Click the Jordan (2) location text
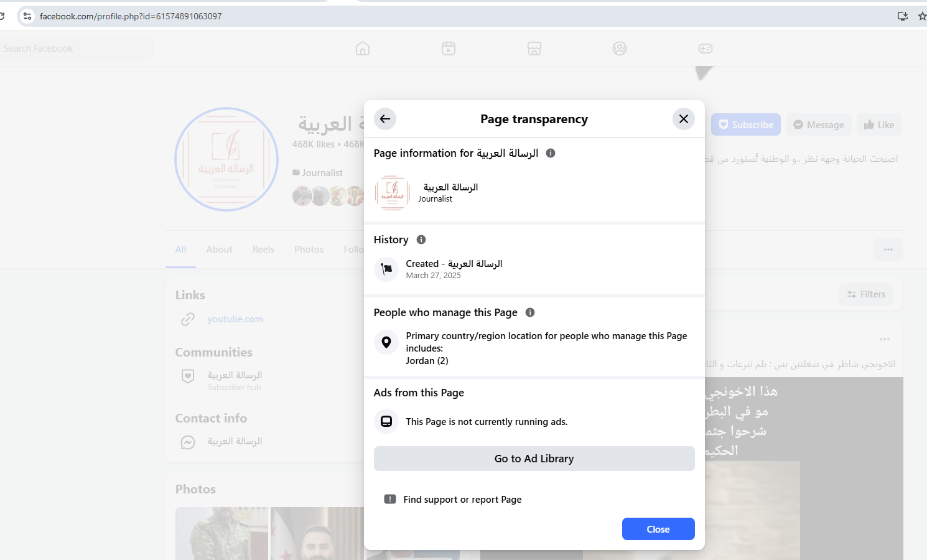The height and width of the screenshot is (560, 927). point(427,361)
